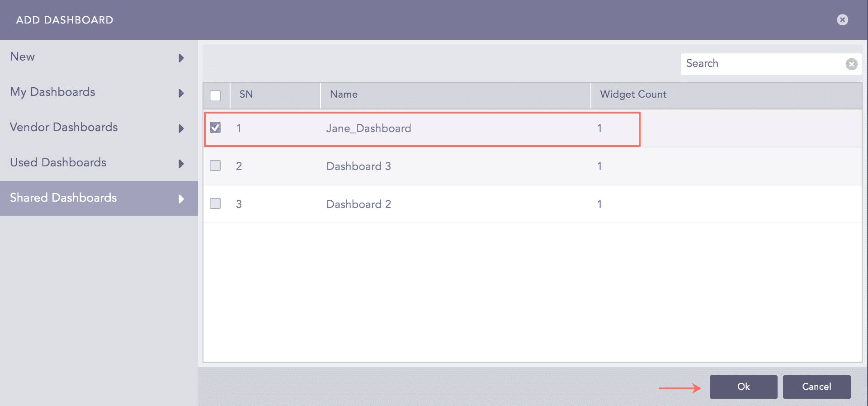
Task: Click the arrow icon beside Vendor Dashboards
Action: [x=181, y=128]
